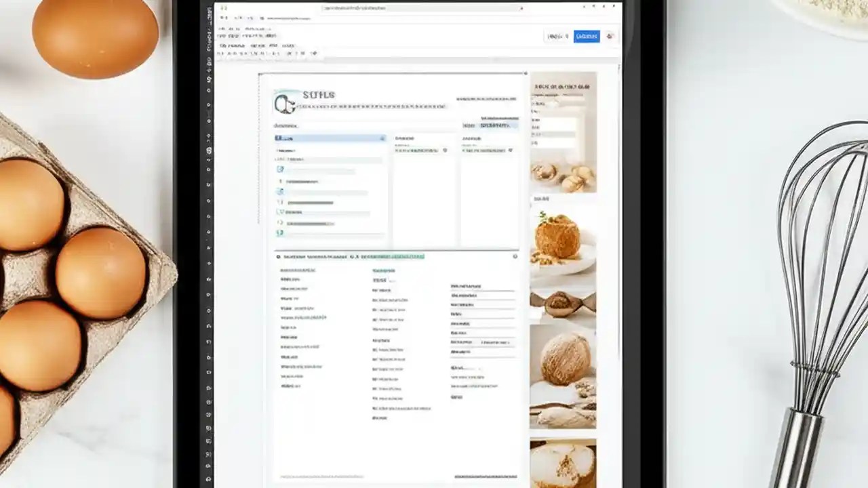Open the sort options dropdown in the right column
868x488 pixels.
(x=509, y=149)
